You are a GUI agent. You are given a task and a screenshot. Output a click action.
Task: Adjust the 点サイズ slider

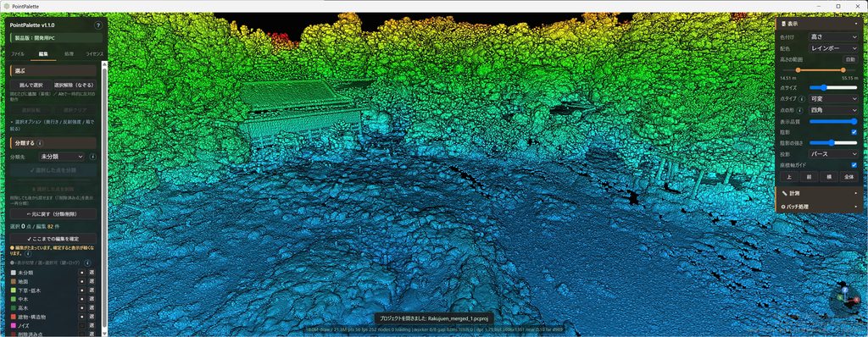(x=833, y=87)
